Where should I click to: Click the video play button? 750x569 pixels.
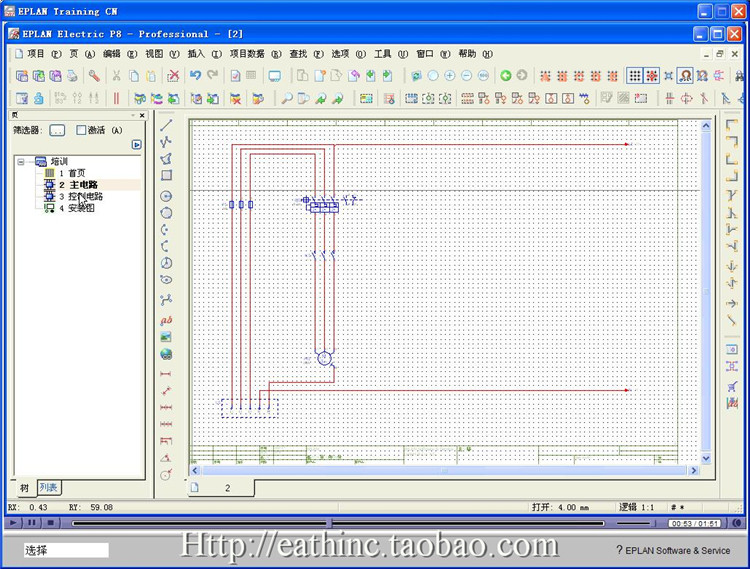[x=13, y=523]
